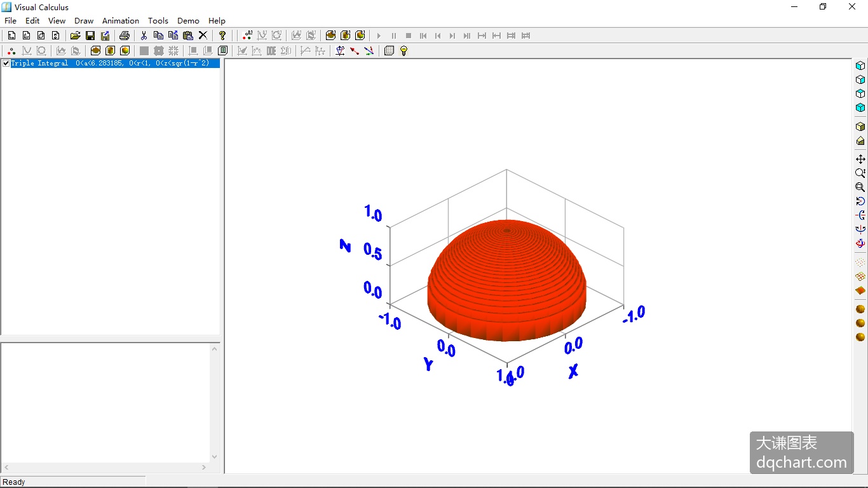Click the zoom out magnifier icon
Image resolution: width=868 pixels, height=488 pixels.
[860, 187]
